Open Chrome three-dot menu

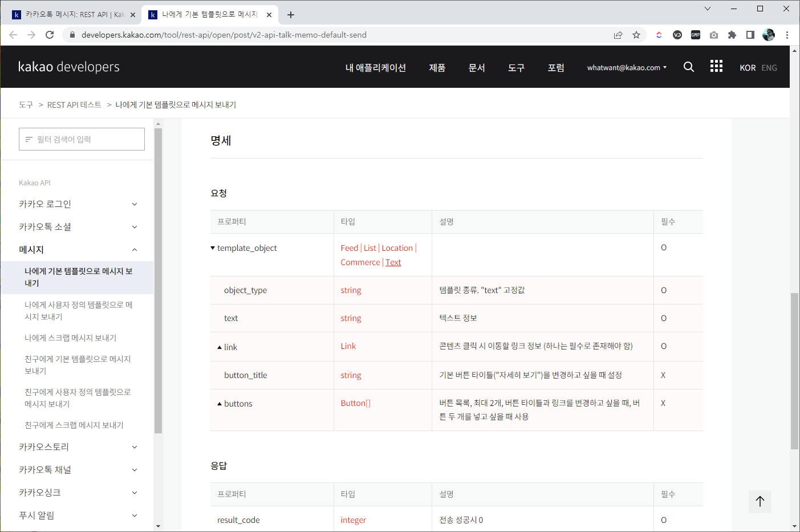click(787, 35)
